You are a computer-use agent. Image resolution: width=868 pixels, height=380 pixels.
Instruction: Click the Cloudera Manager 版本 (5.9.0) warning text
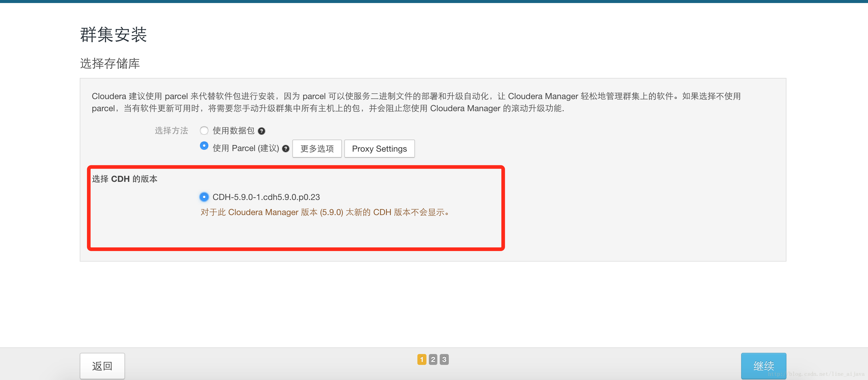point(325,212)
